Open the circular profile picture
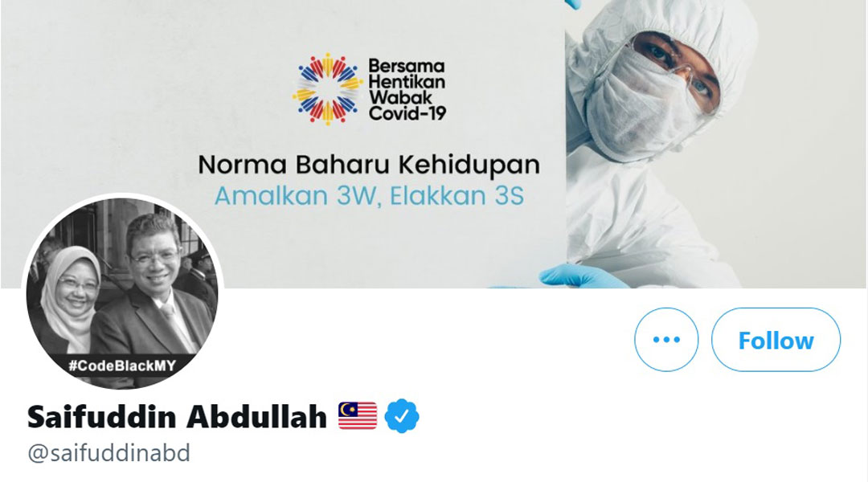The height and width of the screenshot is (482, 868). pyautogui.click(x=122, y=292)
